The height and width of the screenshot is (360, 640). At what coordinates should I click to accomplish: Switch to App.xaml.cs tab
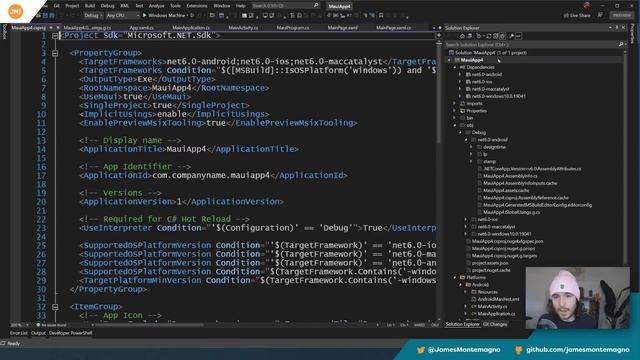coord(141,28)
